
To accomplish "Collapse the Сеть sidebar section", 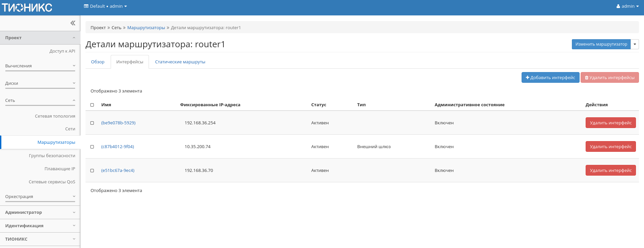I will [40, 101].
